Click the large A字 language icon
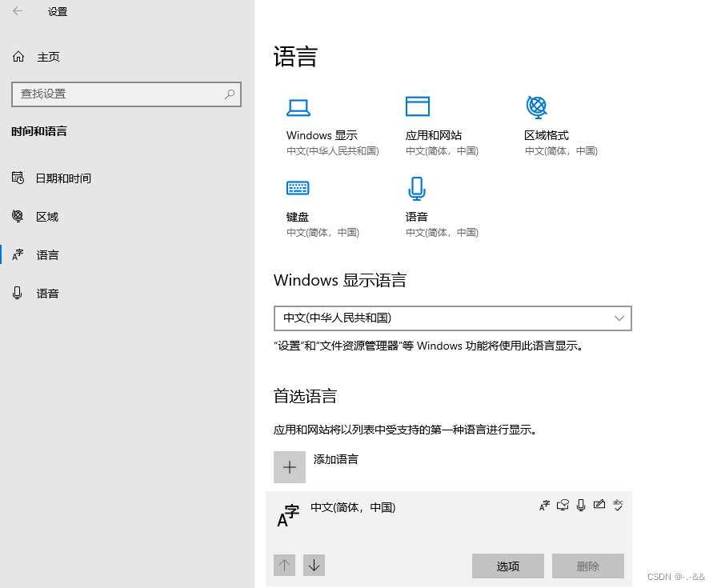Image resolution: width=717 pixels, height=588 pixels. click(288, 516)
